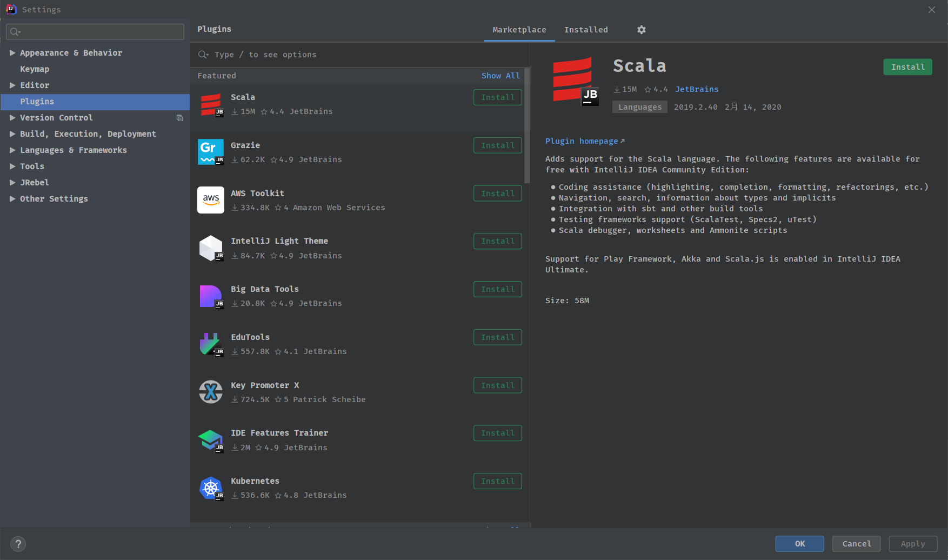Viewport: 948px width, 560px height.
Task: Install the AWS Toolkit plugin
Action: click(498, 194)
